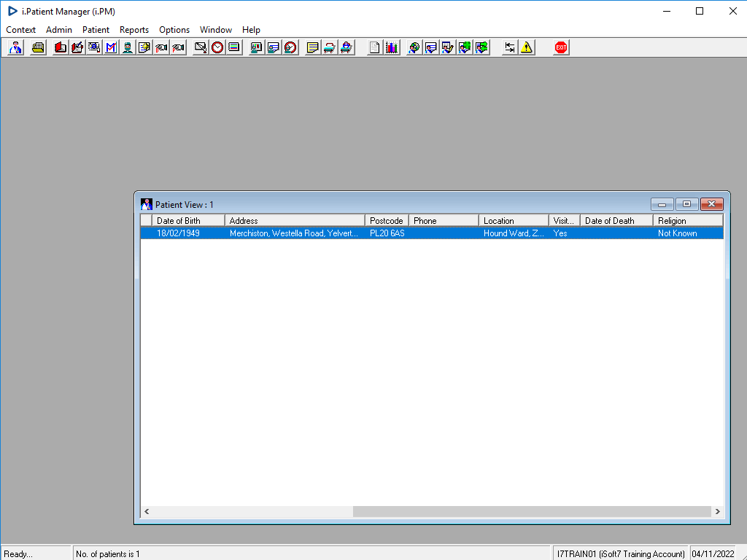747x560 pixels.
Task: Click the Patient View title bar icon
Action: (146, 204)
